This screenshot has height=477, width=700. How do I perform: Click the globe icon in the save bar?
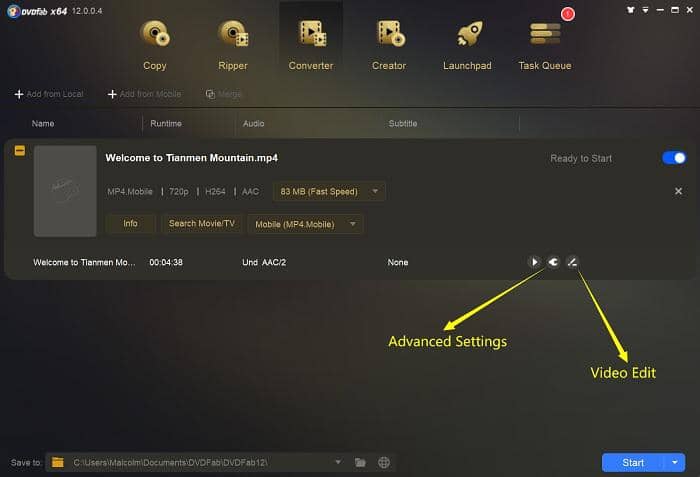(x=384, y=462)
